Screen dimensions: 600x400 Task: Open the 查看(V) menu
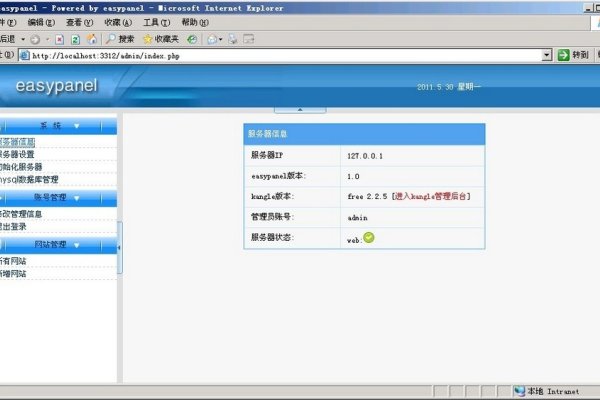80,22
